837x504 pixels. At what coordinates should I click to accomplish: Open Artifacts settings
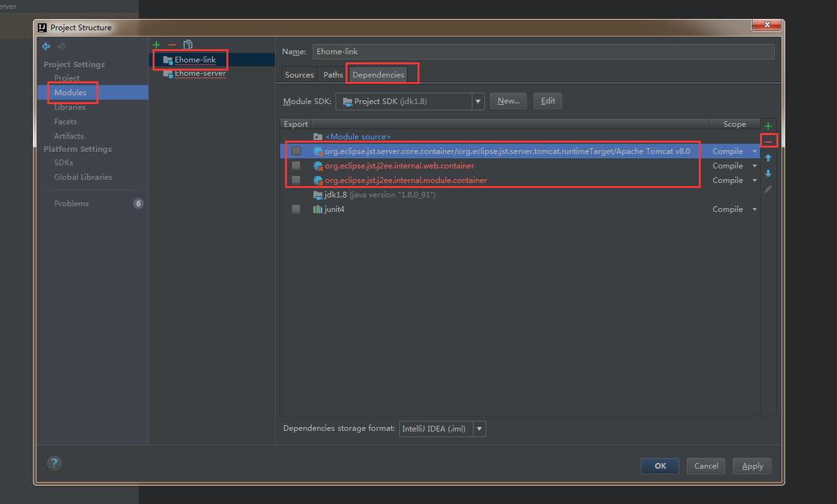pyautogui.click(x=69, y=136)
